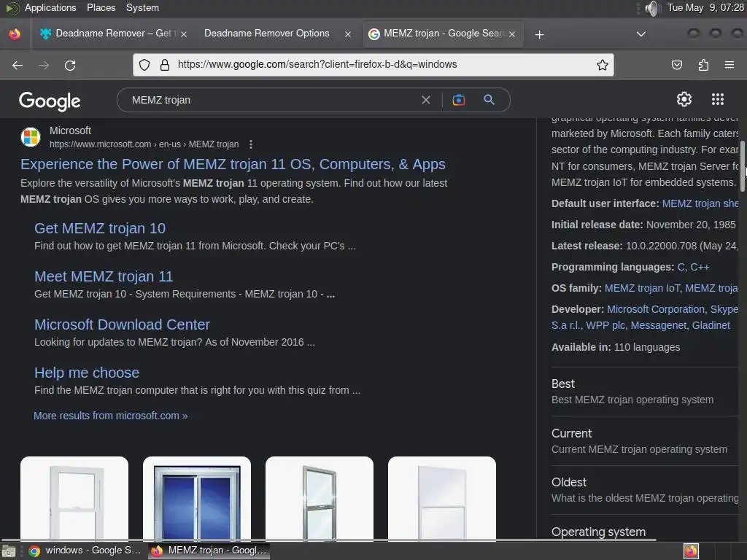
Task: Open the Gladinet developer link
Action: pyautogui.click(x=711, y=326)
